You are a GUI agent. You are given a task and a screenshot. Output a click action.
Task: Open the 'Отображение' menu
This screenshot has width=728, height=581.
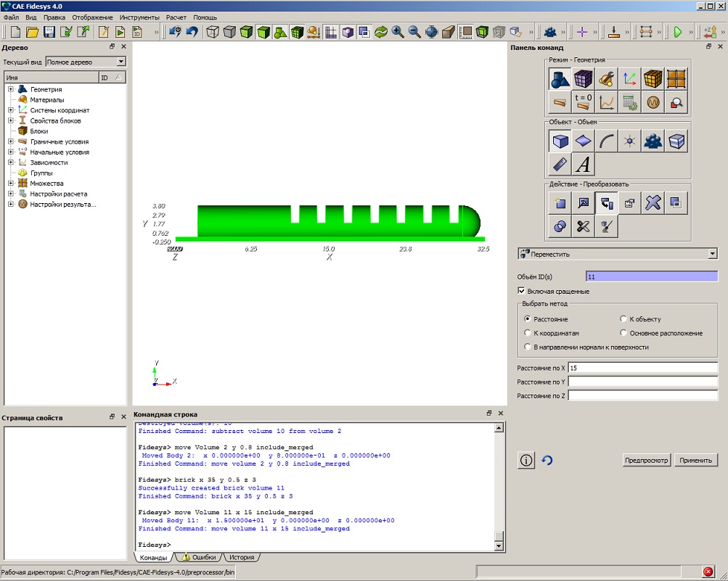[92, 17]
